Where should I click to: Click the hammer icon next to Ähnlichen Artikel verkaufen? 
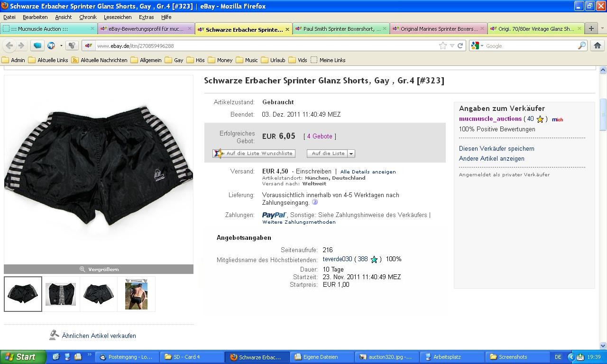pos(54,335)
